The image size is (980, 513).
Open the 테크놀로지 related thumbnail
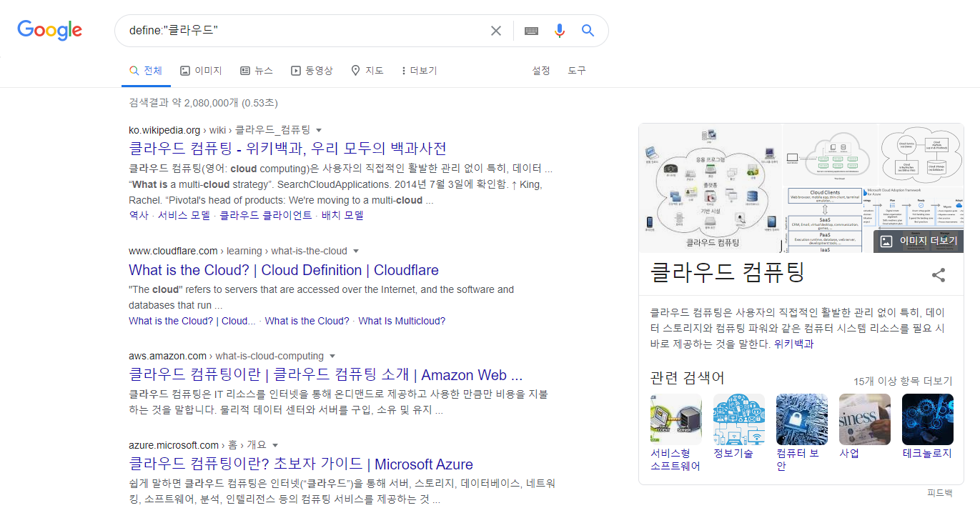click(928, 419)
